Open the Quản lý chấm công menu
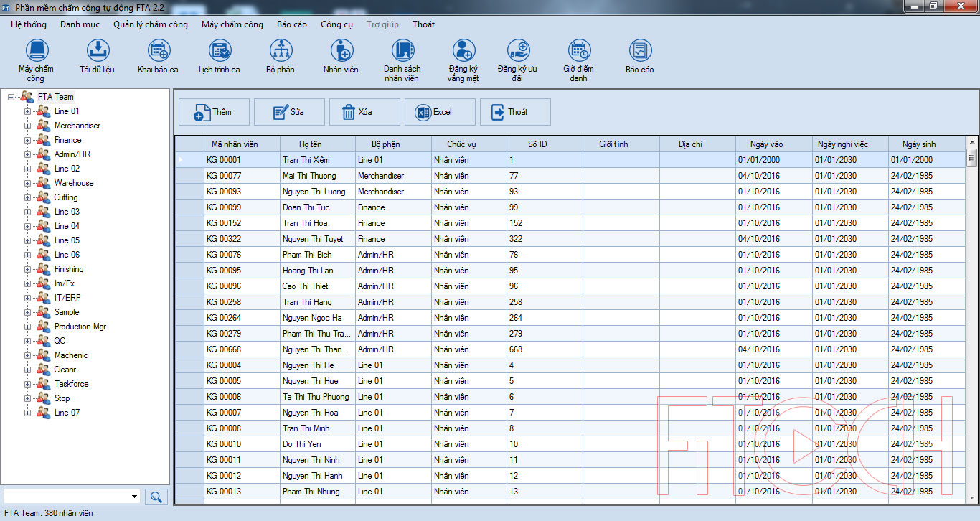The image size is (980, 521). coord(151,24)
